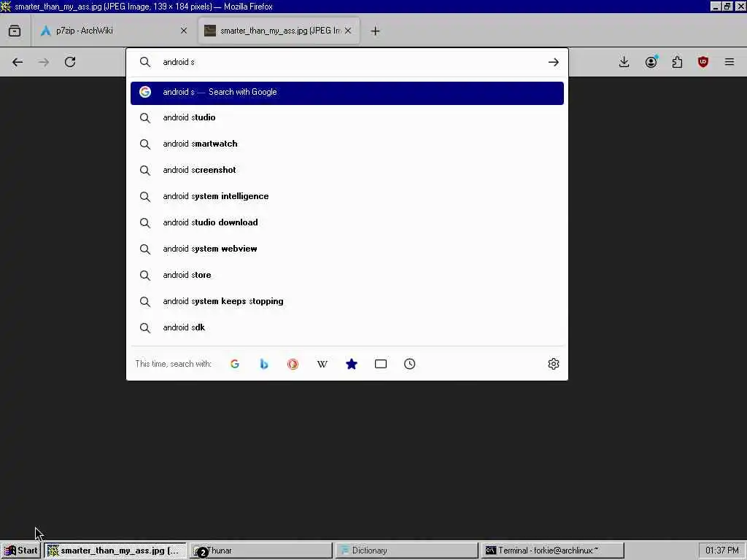
Task: Open the uBlock Origin shield icon
Action: coord(703,62)
